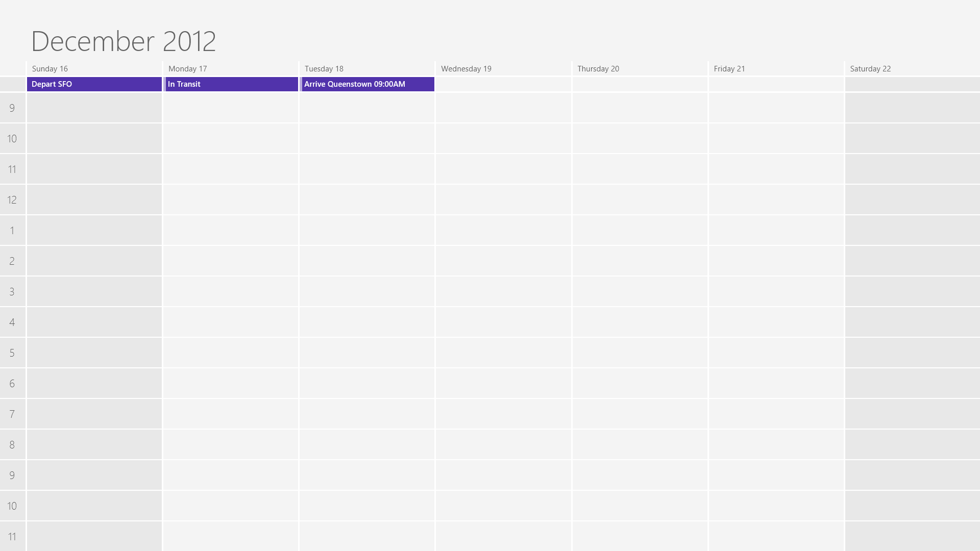Click the 12 PM slot on Thursday 20
This screenshot has width=980, height=551.
(640, 199)
